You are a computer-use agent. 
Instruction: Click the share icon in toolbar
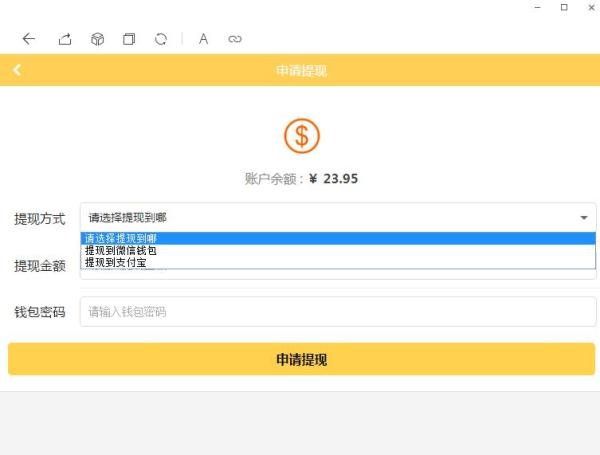click(x=65, y=39)
